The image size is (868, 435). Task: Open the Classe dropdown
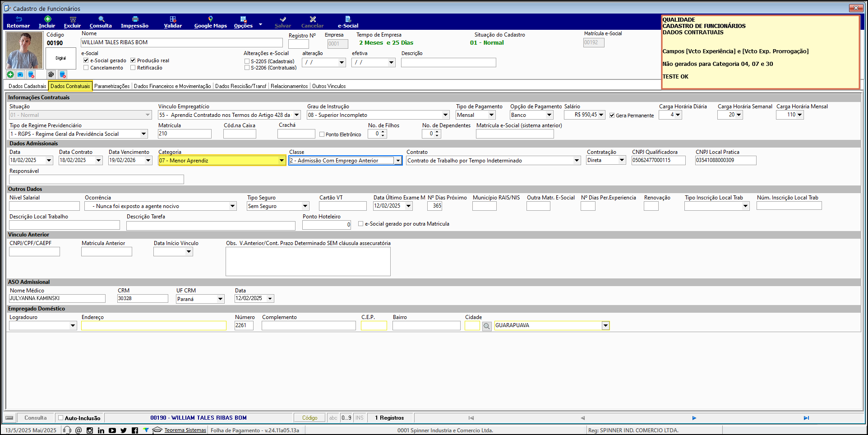(x=398, y=161)
